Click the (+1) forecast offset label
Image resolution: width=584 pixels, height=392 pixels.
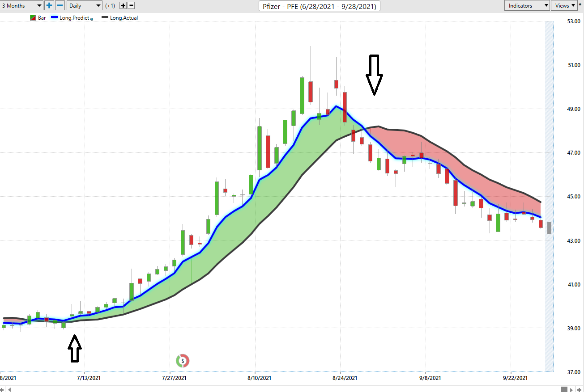coord(110,6)
